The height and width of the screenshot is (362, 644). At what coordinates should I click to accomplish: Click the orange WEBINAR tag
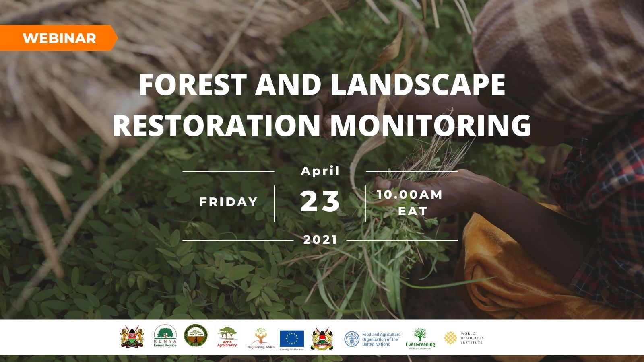(x=59, y=38)
